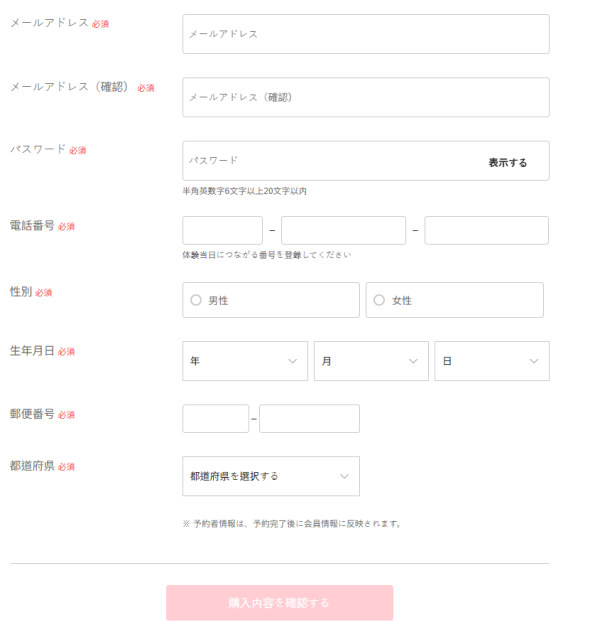Click the メールアドレス input field
This screenshot has width=600, height=627.
pos(365,34)
